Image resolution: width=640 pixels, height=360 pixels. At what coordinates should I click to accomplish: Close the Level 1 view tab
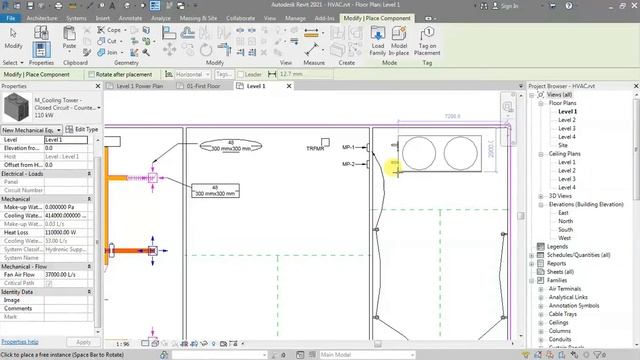289,86
